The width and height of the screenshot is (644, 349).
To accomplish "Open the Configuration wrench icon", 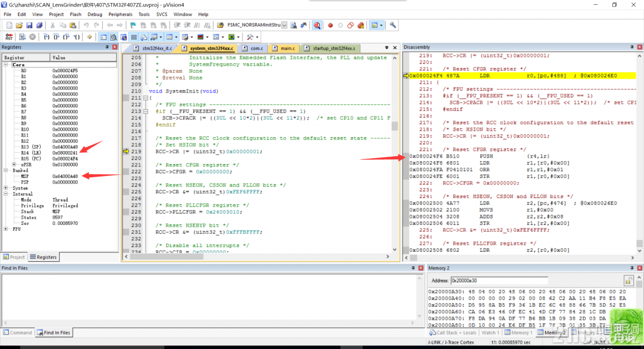I will click(x=393, y=25).
